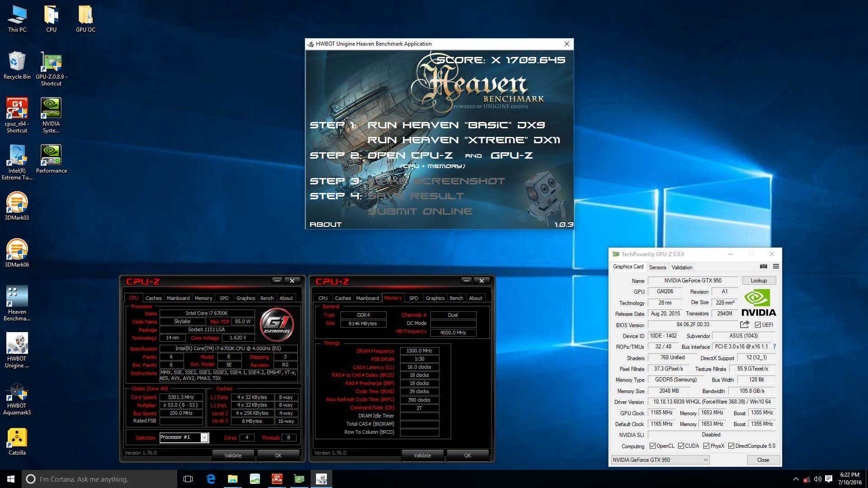Toggle the DirectCompute 5.0 checkbox
The image size is (868, 488).
pos(731,446)
